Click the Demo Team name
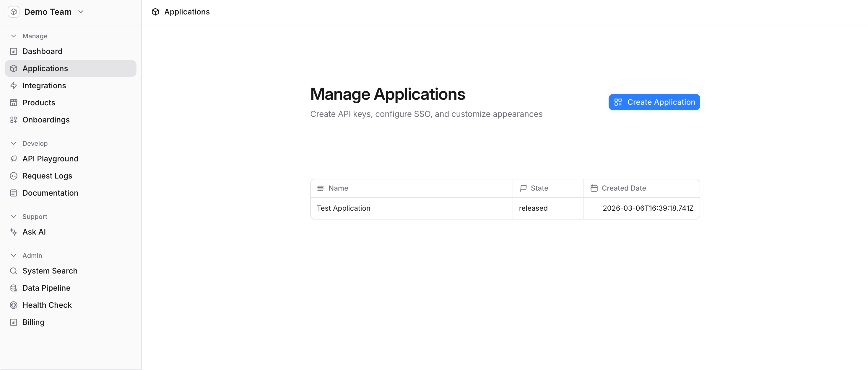Image resolution: width=868 pixels, height=370 pixels. (48, 12)
